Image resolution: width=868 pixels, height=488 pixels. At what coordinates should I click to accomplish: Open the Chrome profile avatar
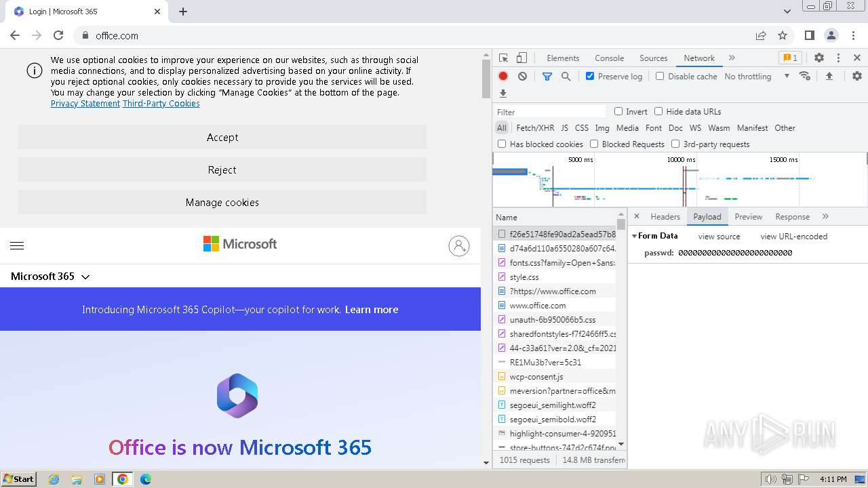(x=831, y=35)
